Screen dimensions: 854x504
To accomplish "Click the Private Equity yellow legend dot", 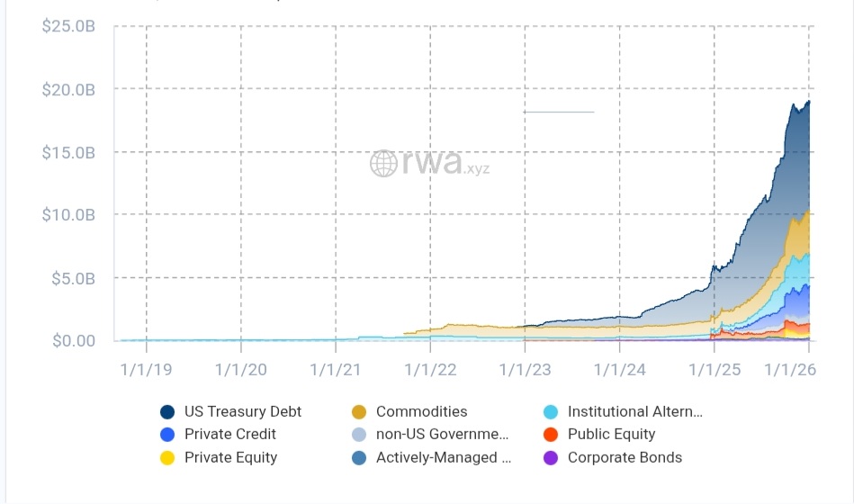I will (167, 457).
